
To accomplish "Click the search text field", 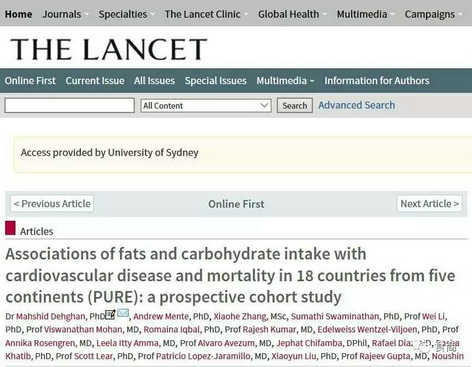I will coord(70,106).
